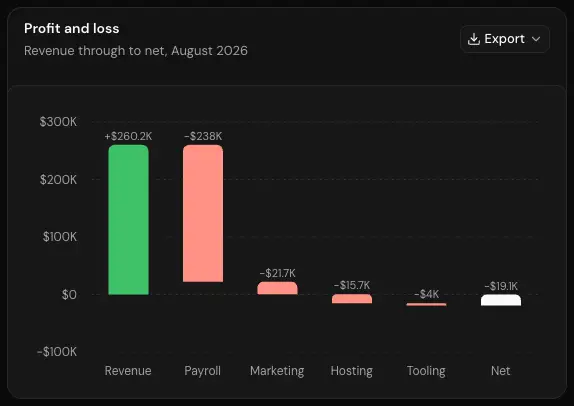The image size is (574, 406).
Task: Click the Payroll axis label
Action: click(202, 371)
